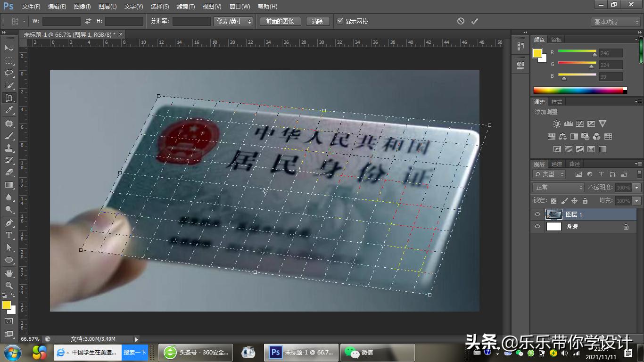Hide the 背景 layer
Screen dimensions: 644x362
537,226
